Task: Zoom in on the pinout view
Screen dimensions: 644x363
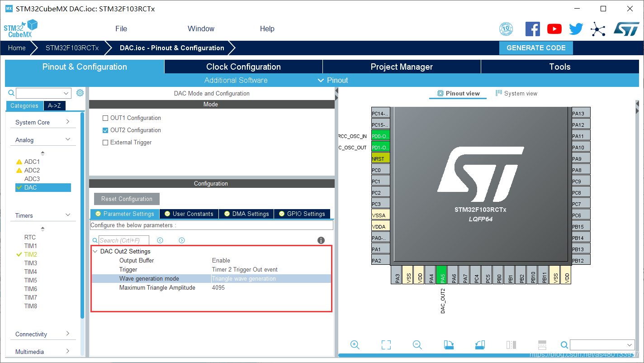Action: (355, 345)
